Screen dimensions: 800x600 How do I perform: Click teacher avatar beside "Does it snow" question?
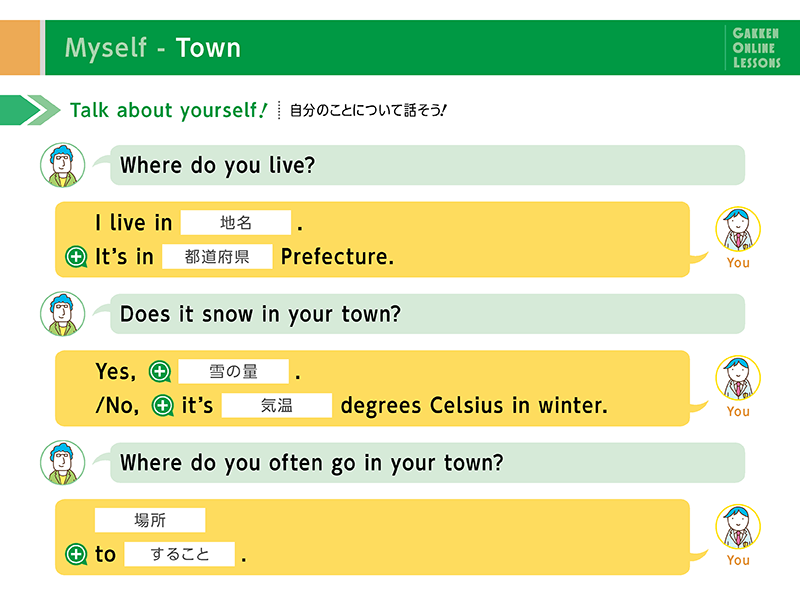click(63, 314)
